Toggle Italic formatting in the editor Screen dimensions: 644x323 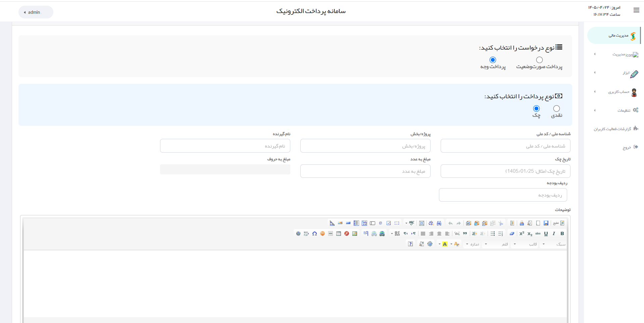click(554, 234)
